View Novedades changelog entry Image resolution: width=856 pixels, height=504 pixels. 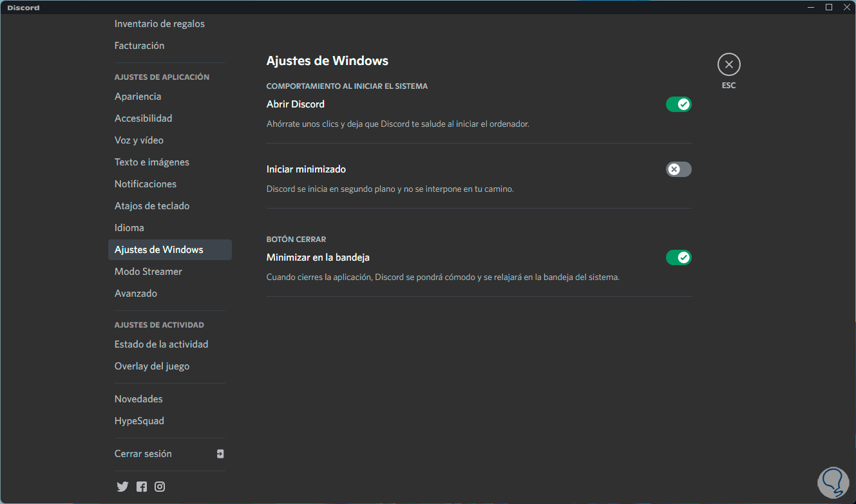(x=138, y=399)
